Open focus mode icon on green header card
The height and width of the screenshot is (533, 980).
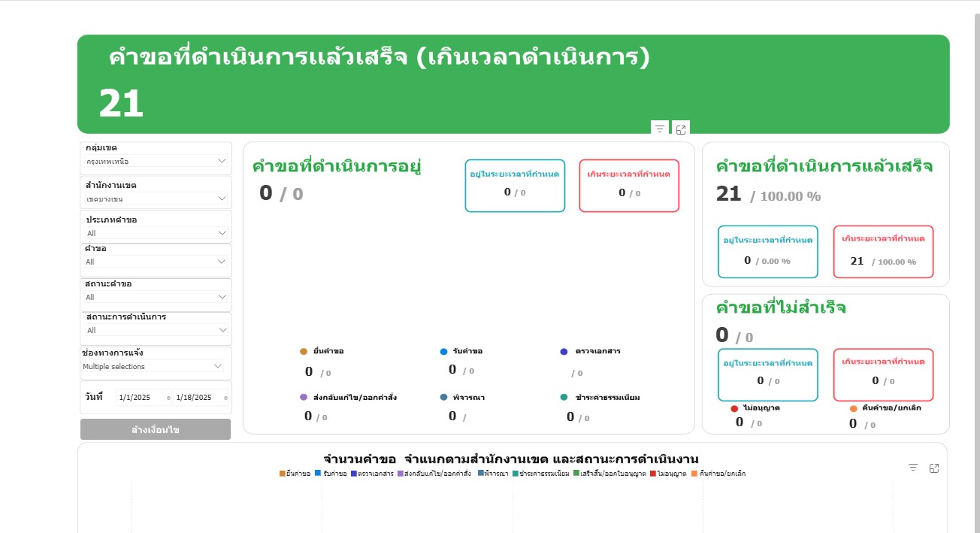click(681, 129)
